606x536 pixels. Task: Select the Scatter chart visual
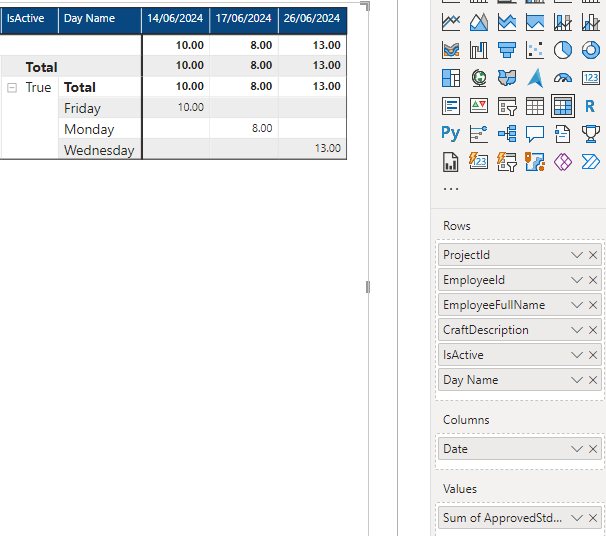coord(535,50)
